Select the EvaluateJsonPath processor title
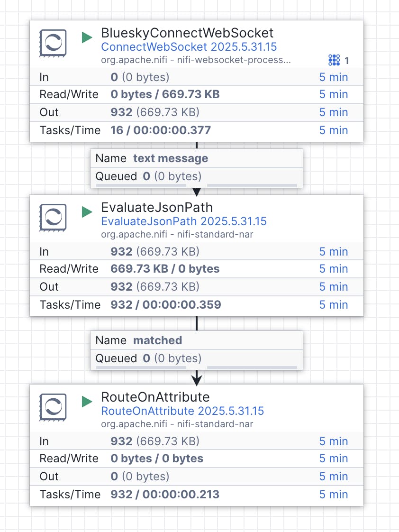Viewport: 399px width, 532px height. 157,207
